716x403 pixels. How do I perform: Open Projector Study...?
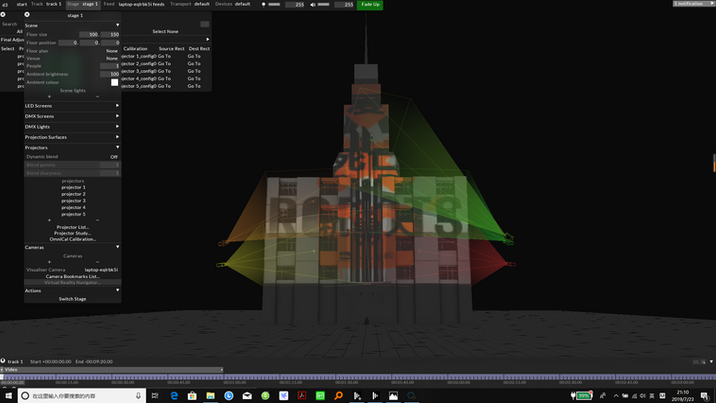[73, 233]
